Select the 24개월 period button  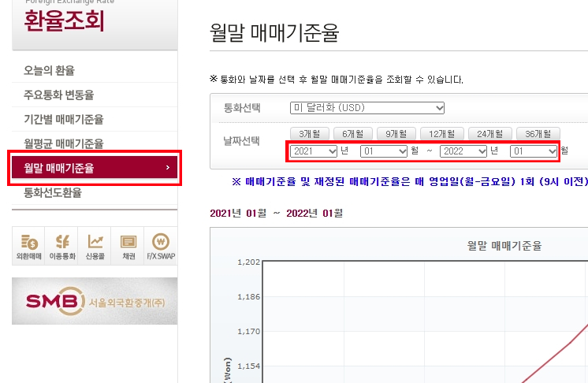point(489,133)
